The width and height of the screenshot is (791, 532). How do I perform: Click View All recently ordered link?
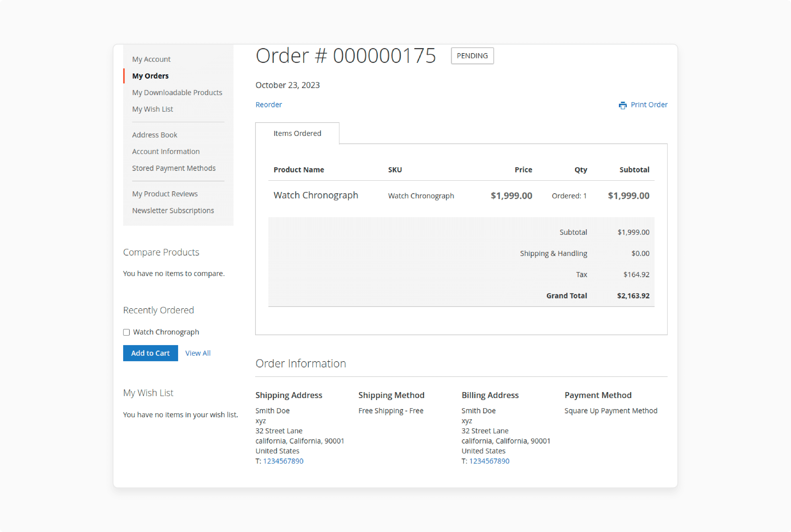[x=198, y=353]
